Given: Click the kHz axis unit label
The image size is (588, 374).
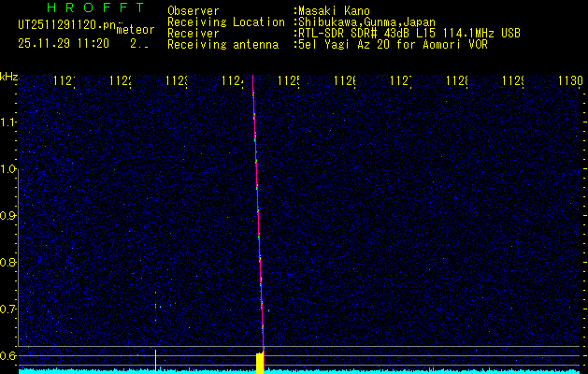Looking at the screenshot, I should [x=8, y=77].
